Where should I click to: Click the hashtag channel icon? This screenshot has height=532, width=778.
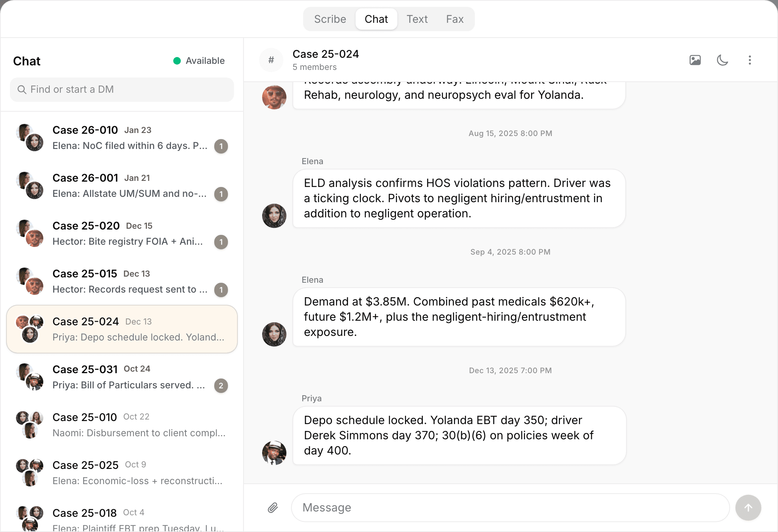271,60
